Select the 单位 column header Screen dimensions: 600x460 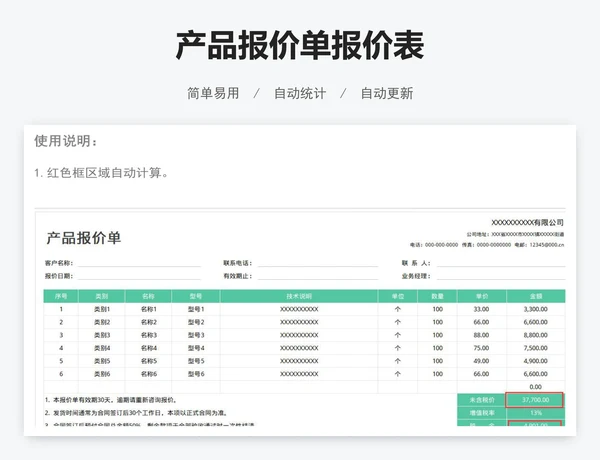(x=398, y=296)
